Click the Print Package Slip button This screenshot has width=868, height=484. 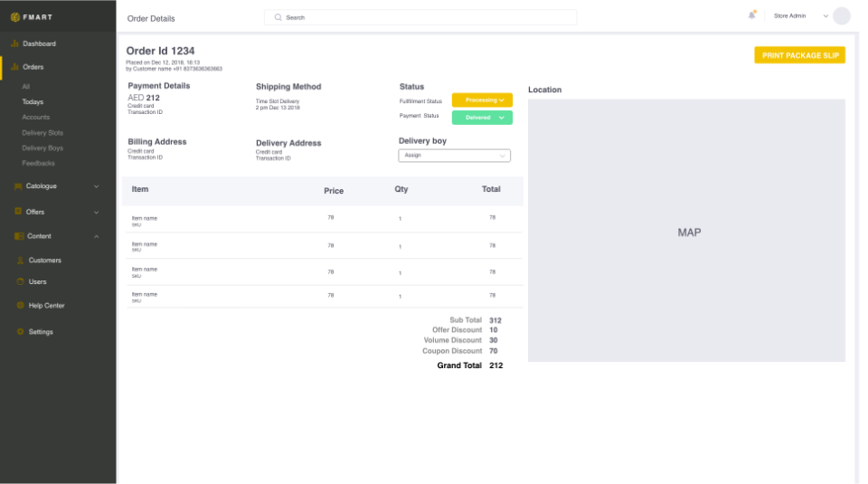tap(799, 55)
